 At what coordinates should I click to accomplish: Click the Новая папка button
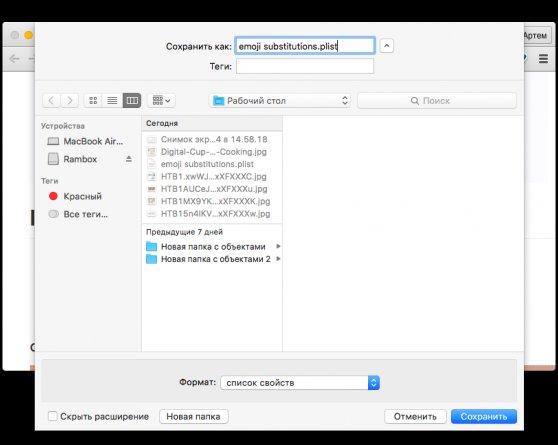194,417
